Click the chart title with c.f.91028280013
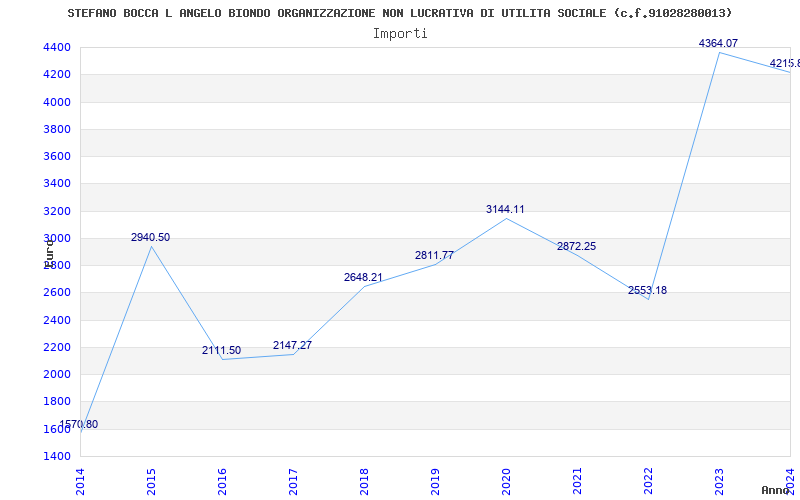The image size is (800, 500). coord(399,13)
